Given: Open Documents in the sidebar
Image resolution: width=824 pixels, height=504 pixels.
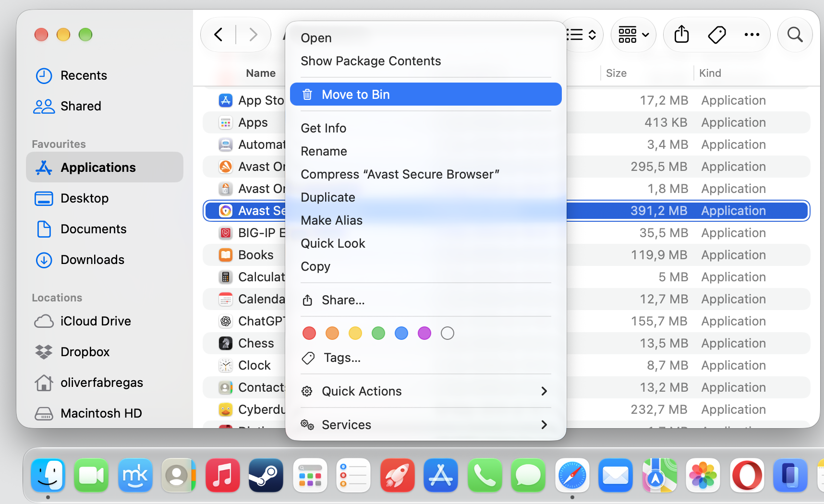Looking at the screenshot, I should (x=105, y=229).
